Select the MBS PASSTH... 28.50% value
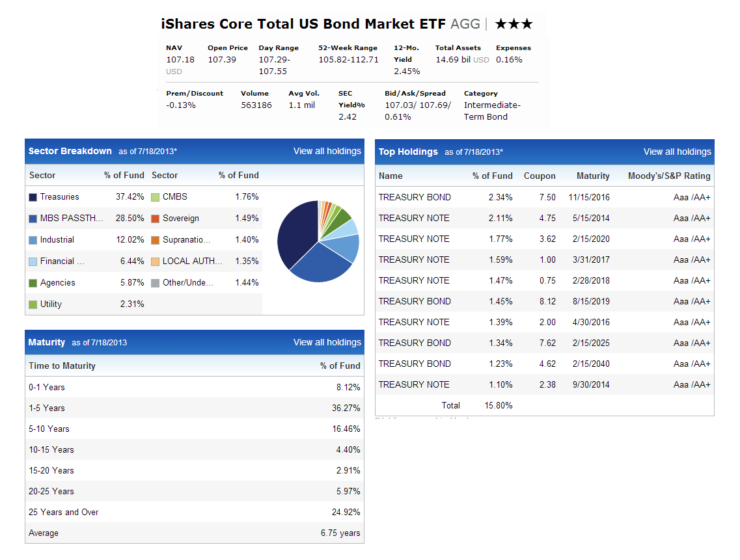 [130, 218]
